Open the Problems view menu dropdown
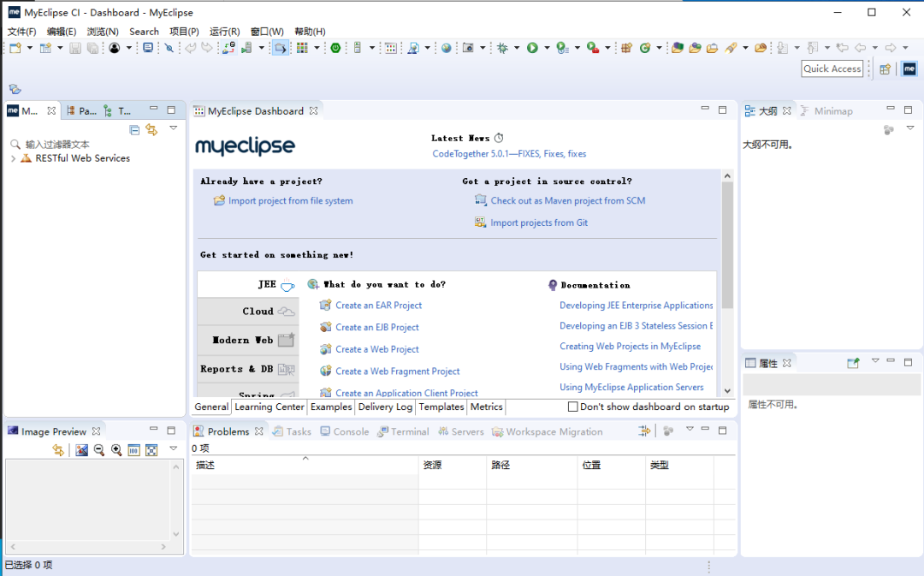Image resolution: width=924 pixels, height=576 pixels. 690,429
